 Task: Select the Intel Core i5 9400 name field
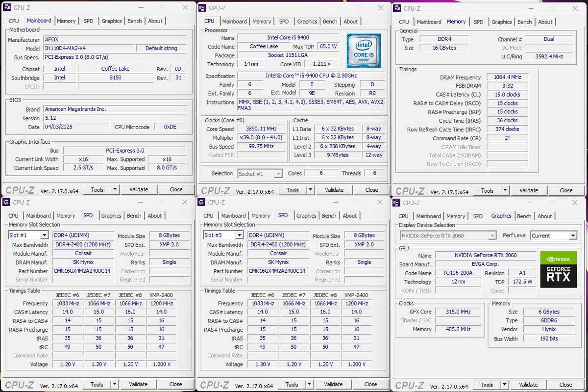click(x=288, y=38)
